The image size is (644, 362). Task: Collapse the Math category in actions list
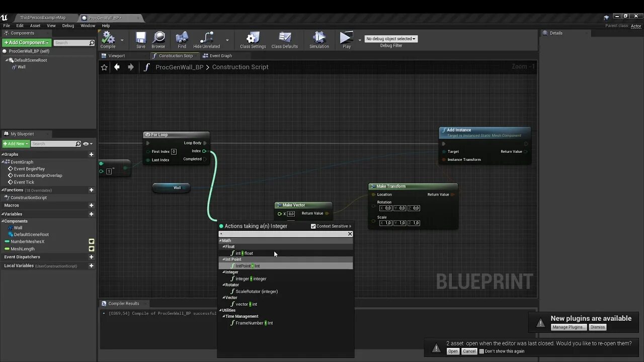(220, 240)
